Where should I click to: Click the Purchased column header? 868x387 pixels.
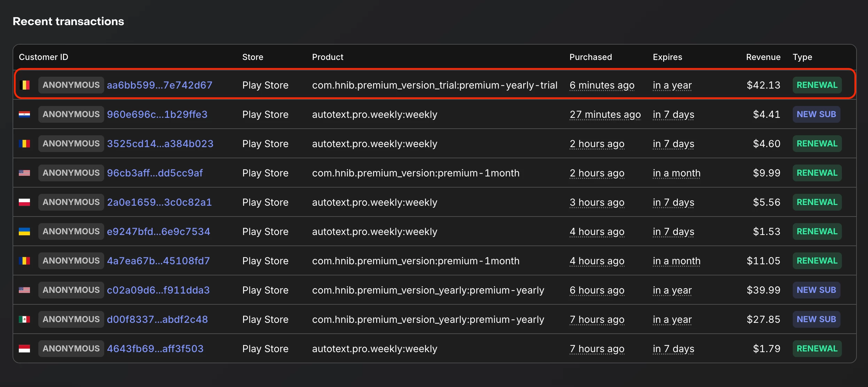[590, 57]
